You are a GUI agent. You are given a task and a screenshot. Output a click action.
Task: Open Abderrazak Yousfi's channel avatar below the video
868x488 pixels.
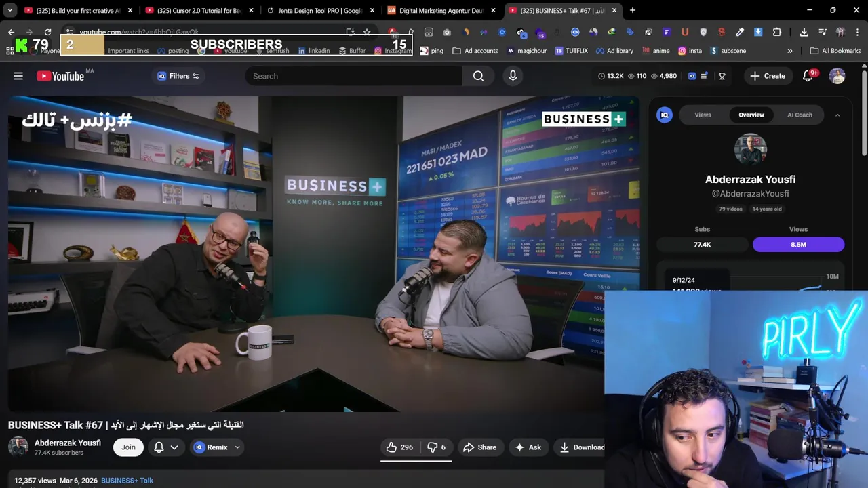[x=18, y=447]
